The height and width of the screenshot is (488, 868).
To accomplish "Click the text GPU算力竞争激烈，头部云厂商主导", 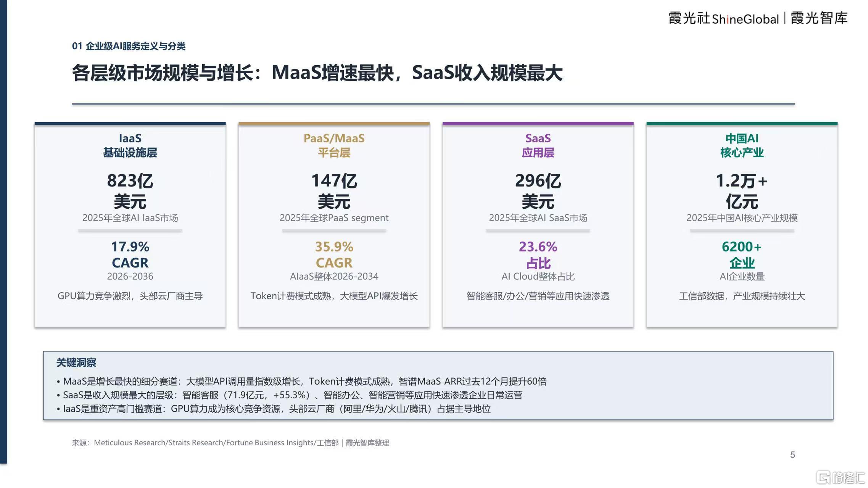I will pos(130,296).
